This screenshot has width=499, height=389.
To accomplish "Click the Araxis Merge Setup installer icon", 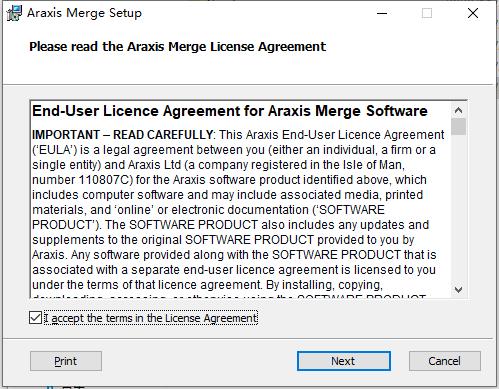I will pos(14,13).
